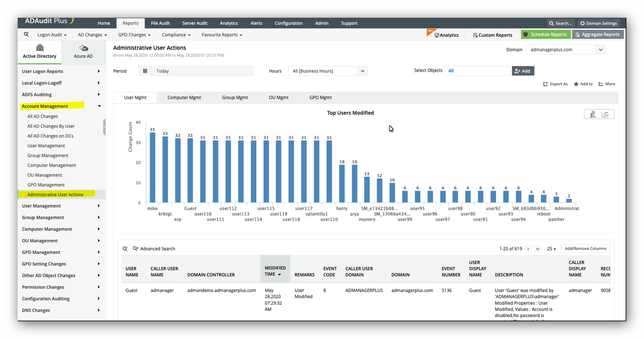Image resolution: width=644 pixels, height=339 pixels.
Task: Open Logon Audit dropdown
Action: pos(52,35)
